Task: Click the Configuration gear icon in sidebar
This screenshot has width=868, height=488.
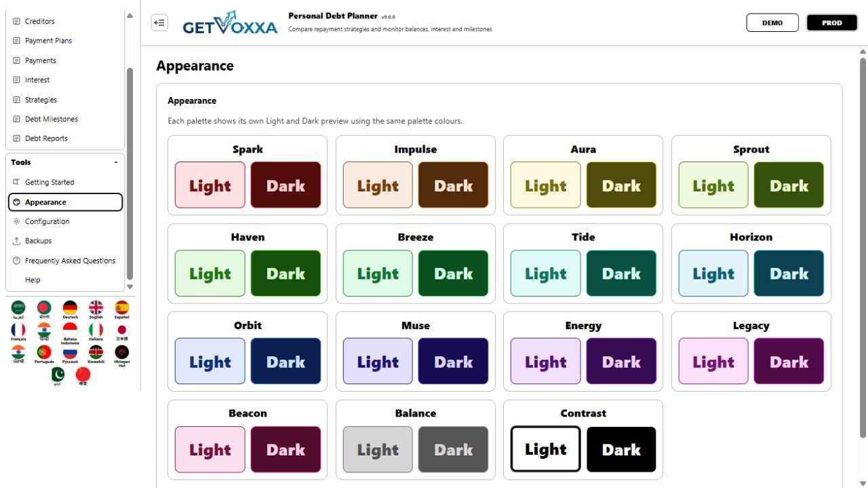Action: pos(17,221)
